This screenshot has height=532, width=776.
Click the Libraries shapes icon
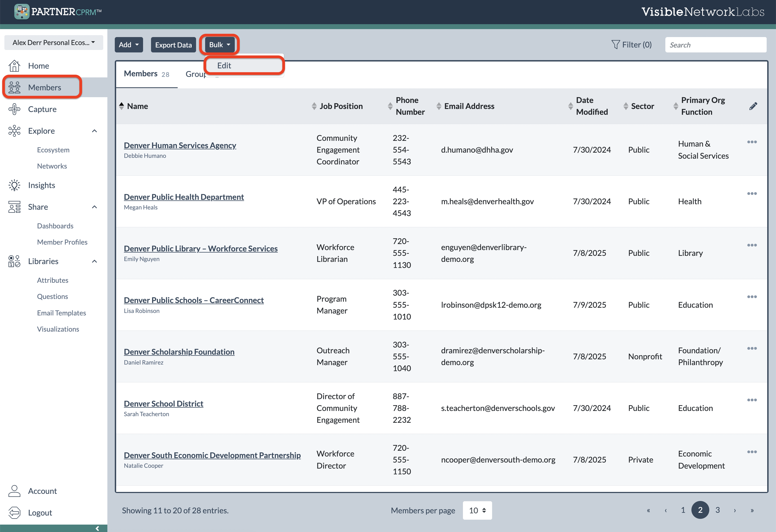tap(14, 261)
